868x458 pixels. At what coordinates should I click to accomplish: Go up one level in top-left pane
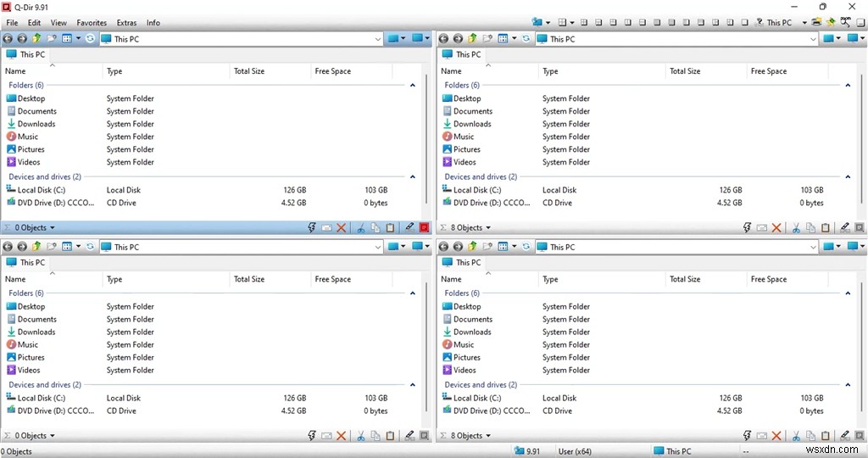[x=36, y=38]
